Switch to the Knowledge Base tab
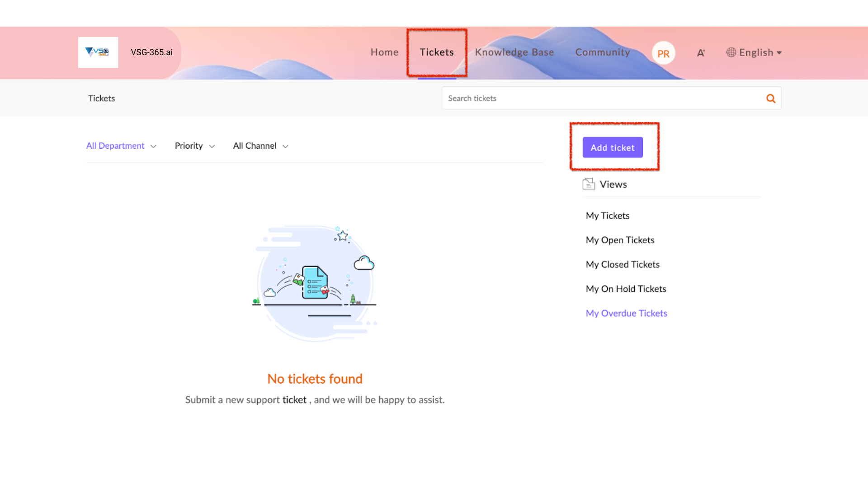Screen dimensions: 868x488 coord(514,52)
